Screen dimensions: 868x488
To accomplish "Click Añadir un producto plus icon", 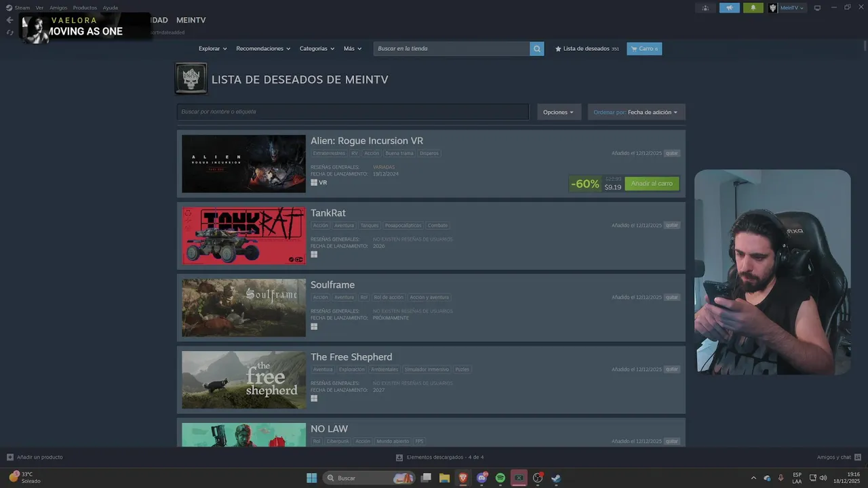I will [x=10, y=457].
